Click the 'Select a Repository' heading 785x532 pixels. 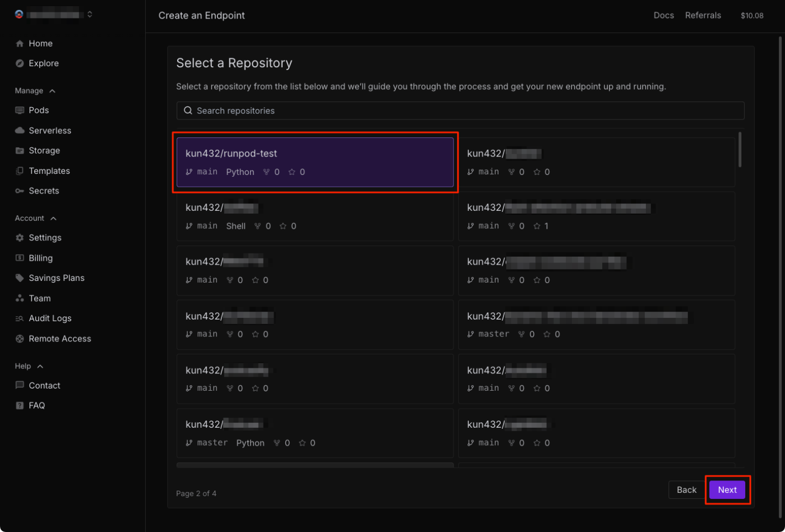tap(234, 63)
